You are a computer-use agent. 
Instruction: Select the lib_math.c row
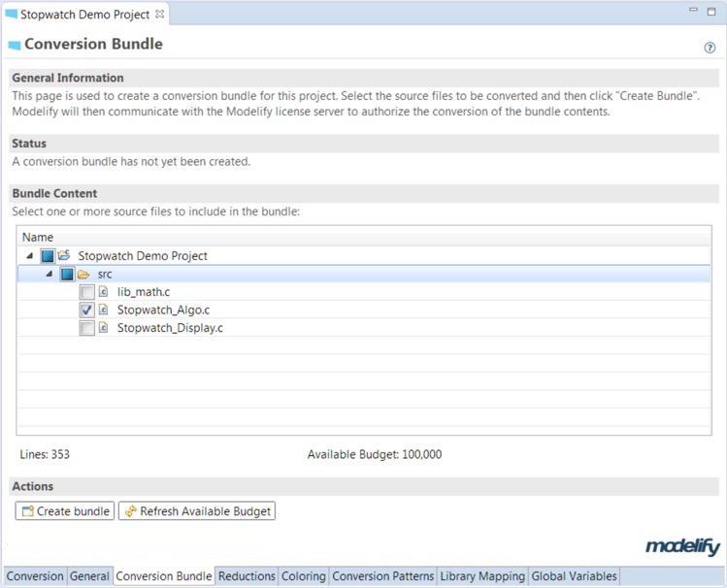point(363,292)
